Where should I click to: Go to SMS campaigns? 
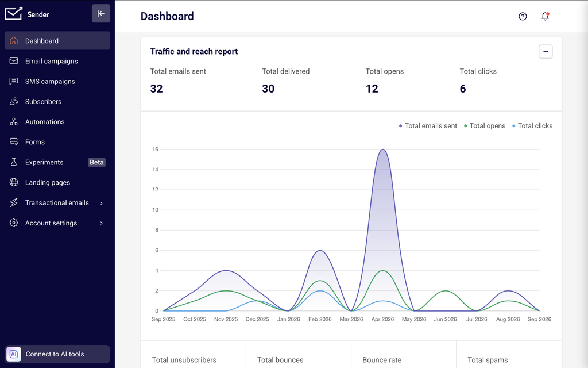coord(57,81)
